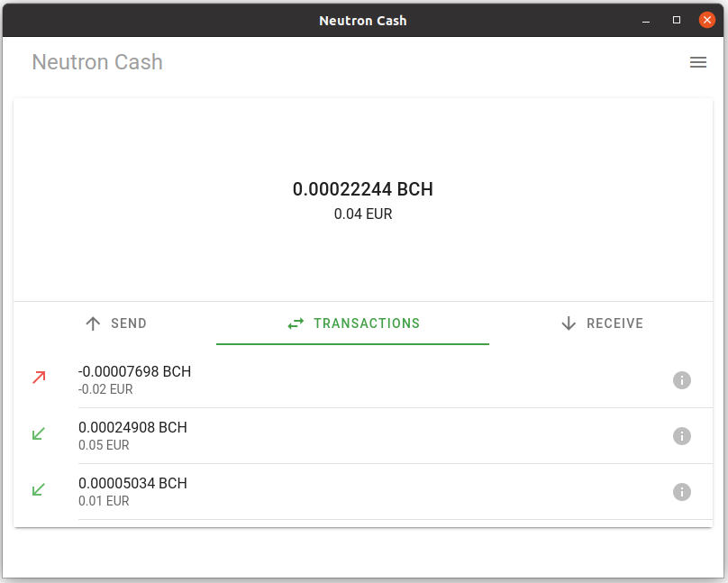Screen dimensions: 728x583
Task: Open the RECEIVE tab
Action: [x=602, y=323]
